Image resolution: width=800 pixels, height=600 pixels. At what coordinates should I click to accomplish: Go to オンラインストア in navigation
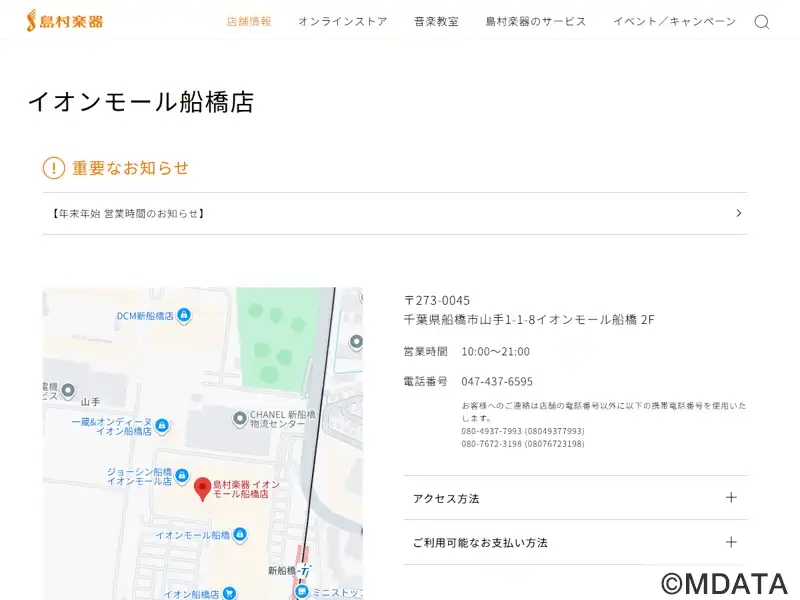(342, 22)
